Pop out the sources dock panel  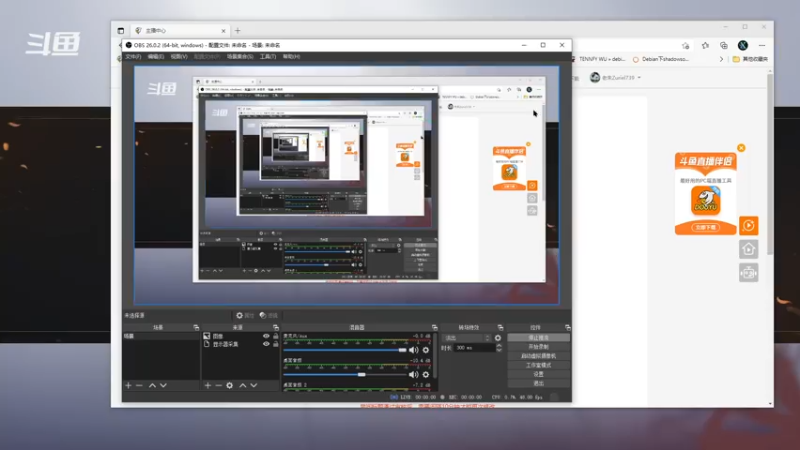(x=276, y=328)
